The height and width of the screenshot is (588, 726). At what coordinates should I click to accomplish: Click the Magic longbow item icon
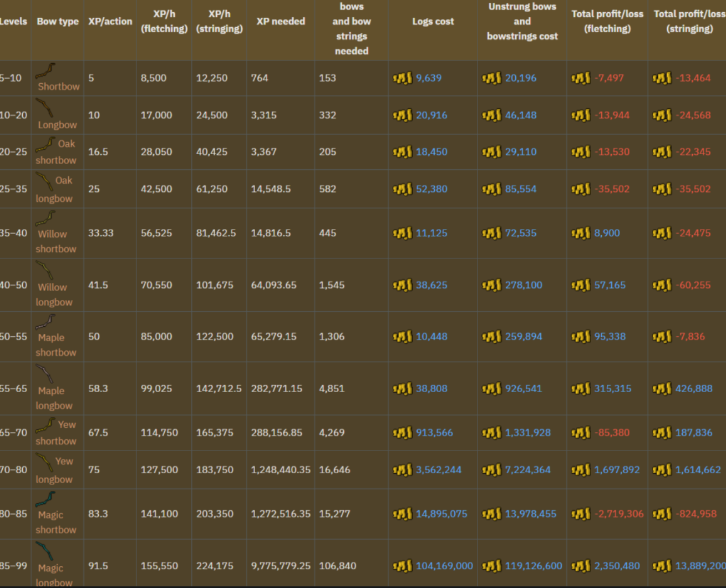[44, 551]
